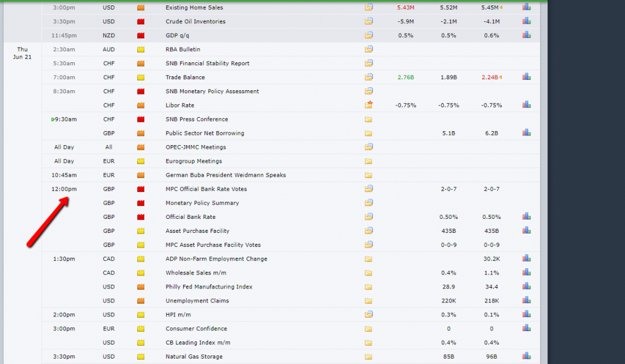This screenshot has height=364, width=625.
Task: Show chart for Public Sector Net Borrowing
Action: (x=527, y=132)
